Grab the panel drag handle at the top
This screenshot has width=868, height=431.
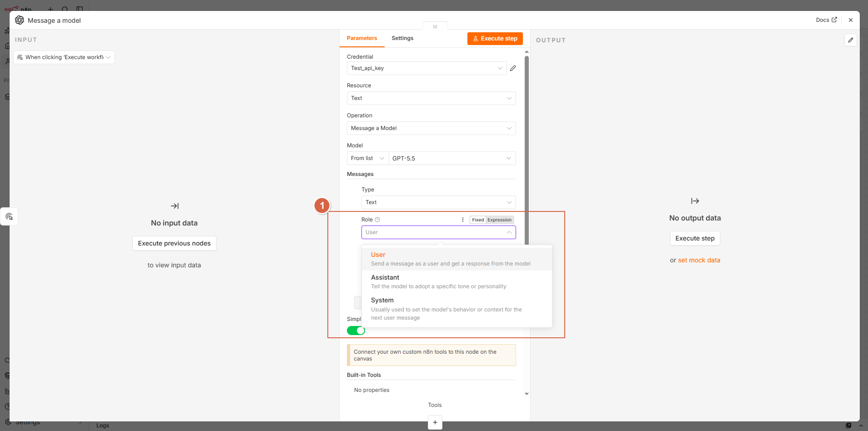point(435,27)
